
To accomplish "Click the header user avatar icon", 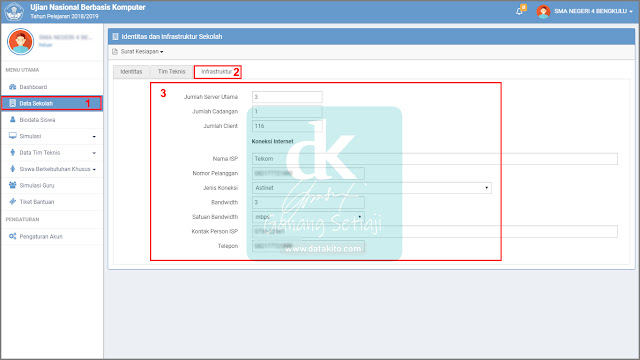I will tap(543, 11).
